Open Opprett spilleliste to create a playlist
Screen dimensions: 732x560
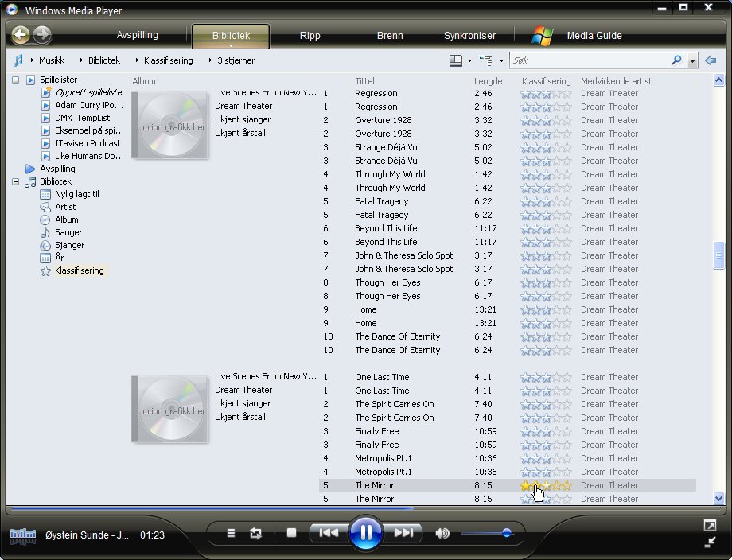88,92
